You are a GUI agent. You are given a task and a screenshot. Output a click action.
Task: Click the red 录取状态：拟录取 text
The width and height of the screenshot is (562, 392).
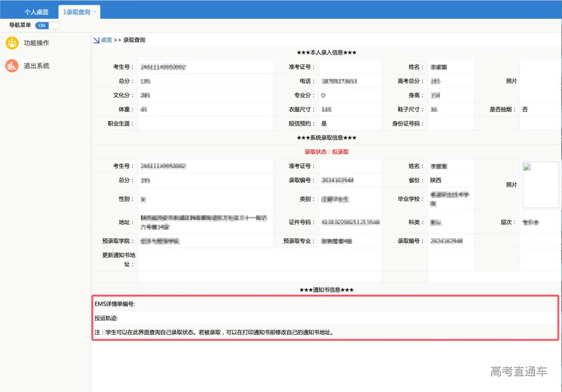(x=326, y=151)
